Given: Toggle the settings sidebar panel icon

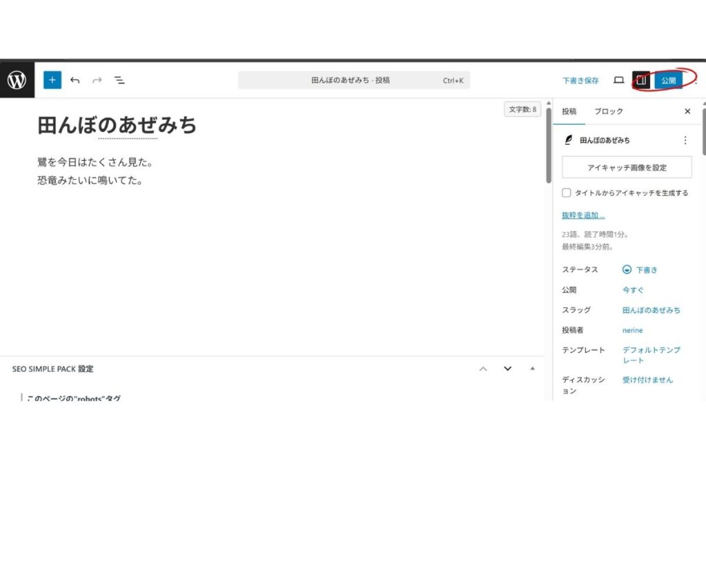Looking at the screenshot, I should pos(642,80).
